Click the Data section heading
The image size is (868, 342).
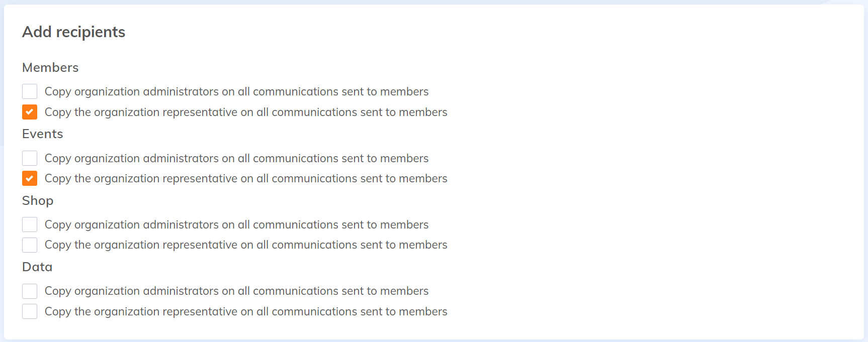37,267
